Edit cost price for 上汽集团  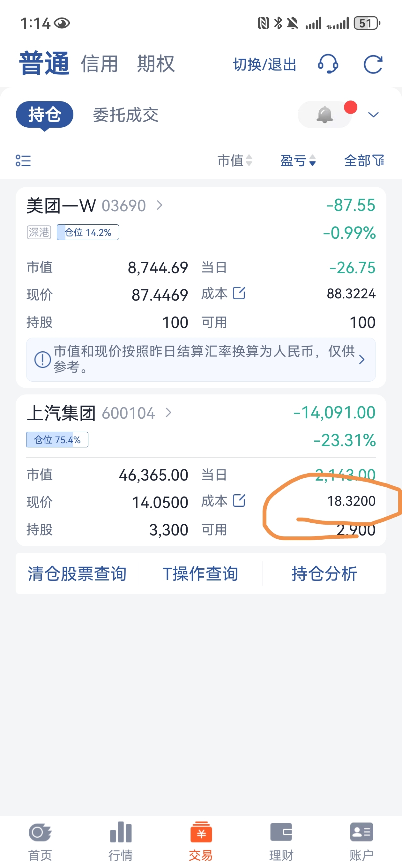pos(239,500)
